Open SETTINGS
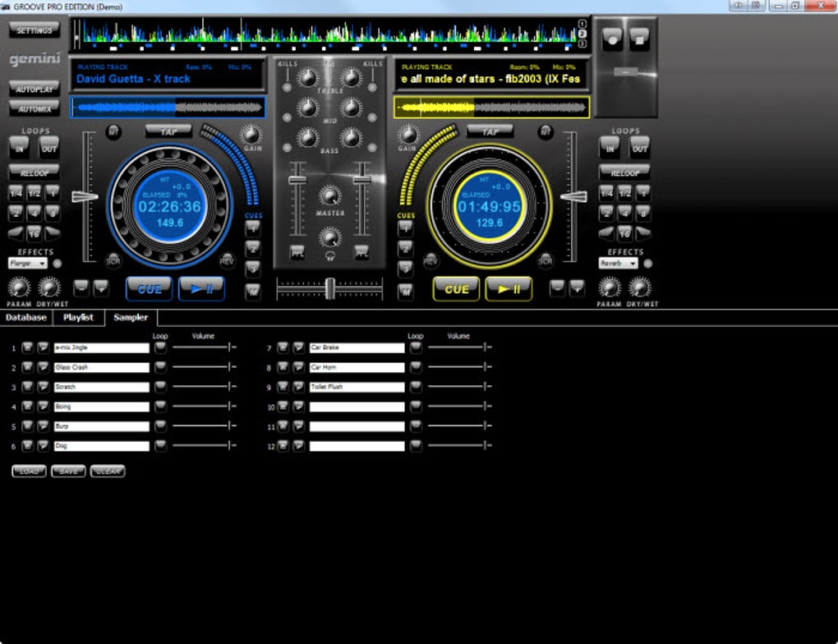The image size is (838, 644). click(35, 30)
